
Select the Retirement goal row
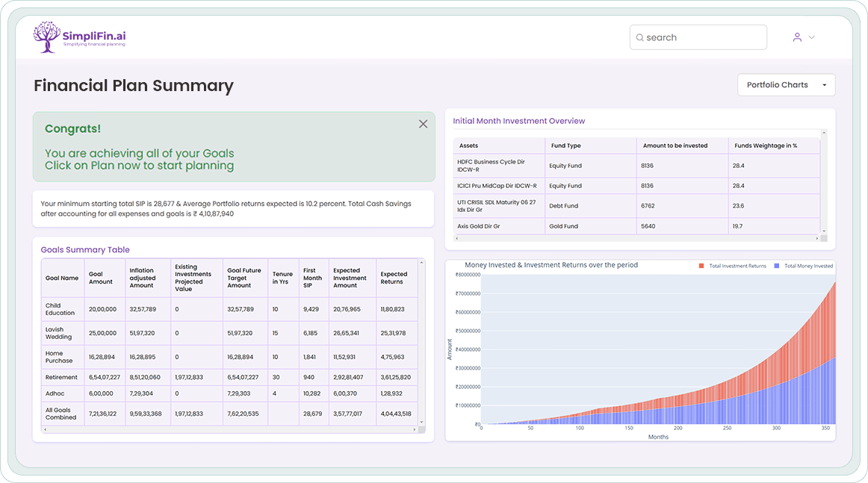click(x=230, y=377)
